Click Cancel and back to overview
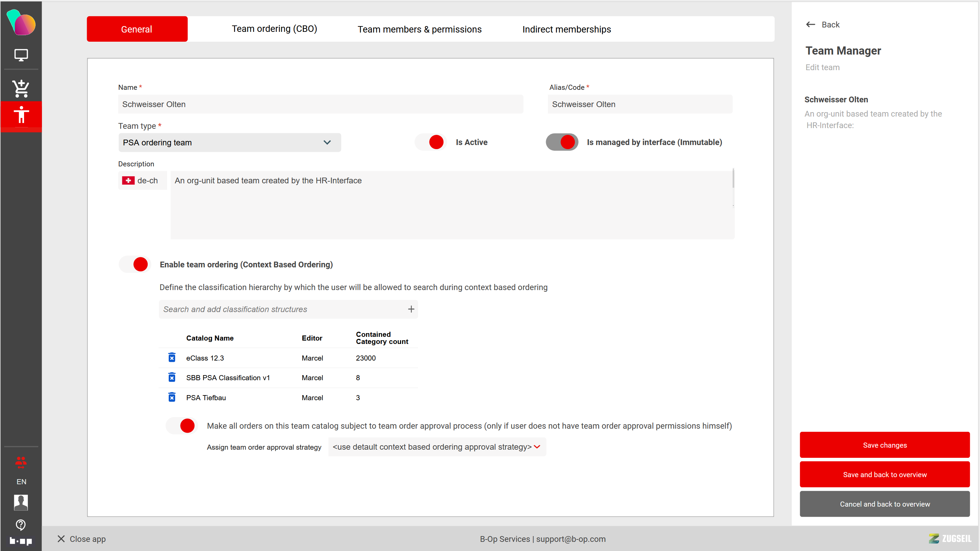The height and width of the screenshot is (551, 980). tap(884, 504)
